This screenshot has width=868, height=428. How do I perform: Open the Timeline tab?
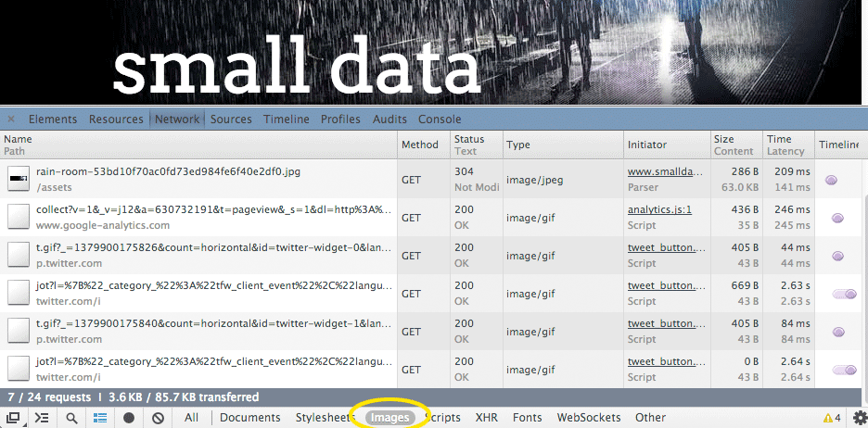click(x=287, y=119)
